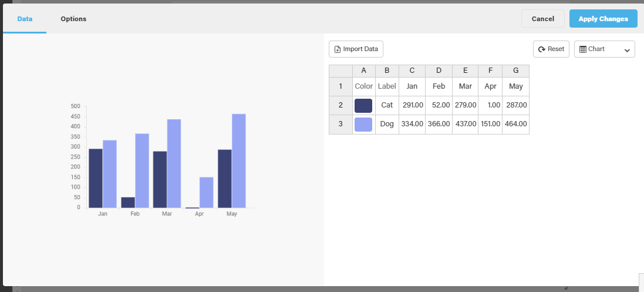
Task: Click the Reset circular arrow icon
Action: [x=542, y=49]
